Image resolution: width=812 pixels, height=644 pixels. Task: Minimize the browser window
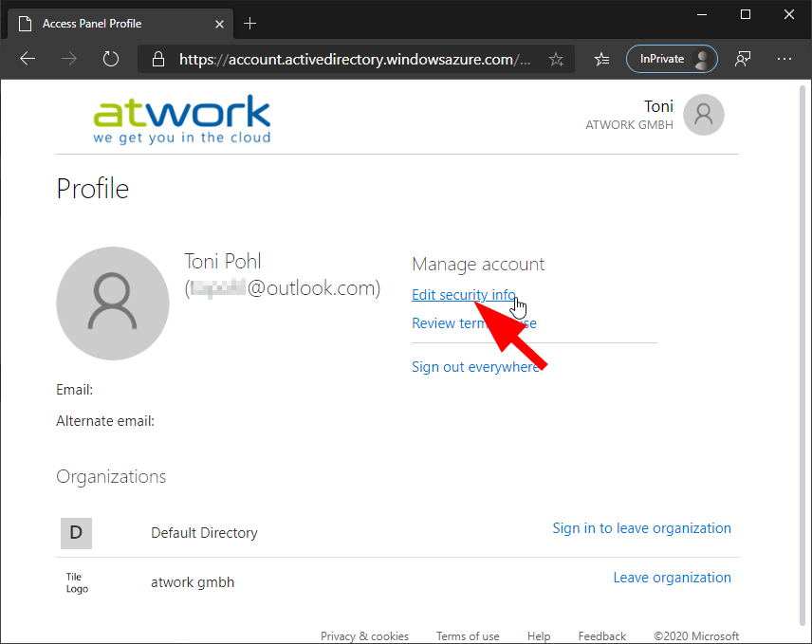[x=702, y=14]
